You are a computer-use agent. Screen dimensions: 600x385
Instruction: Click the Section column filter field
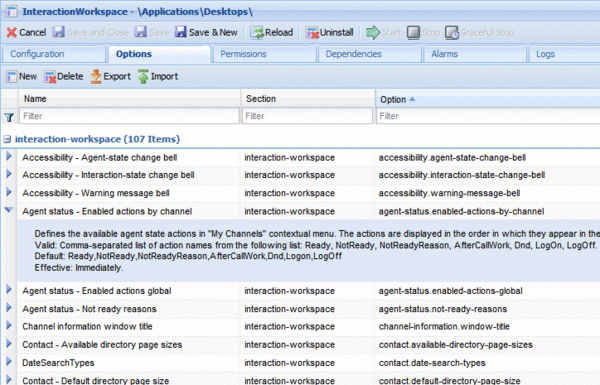(x=307, y=116)
